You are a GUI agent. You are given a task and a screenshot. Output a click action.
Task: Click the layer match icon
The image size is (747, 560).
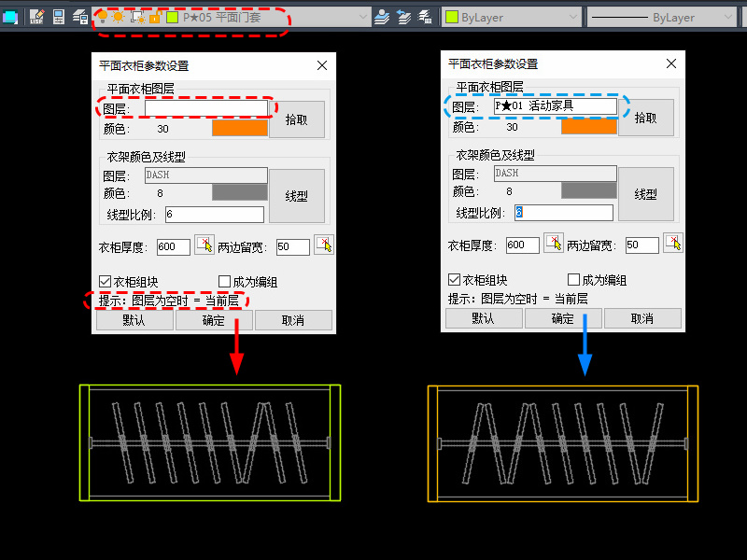[x=425, y=18]
